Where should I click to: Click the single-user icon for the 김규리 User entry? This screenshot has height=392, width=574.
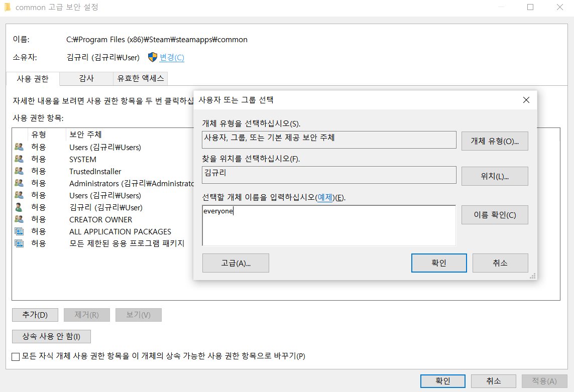(x=19, y=207)
